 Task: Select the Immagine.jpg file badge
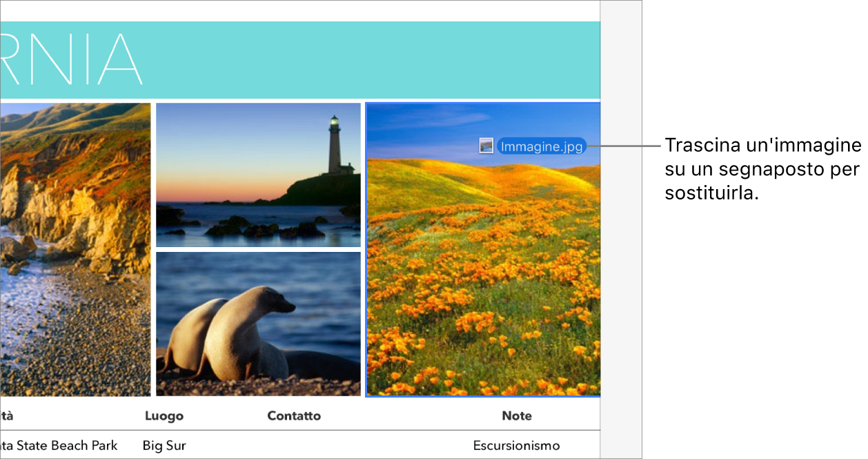pos(541,146)
